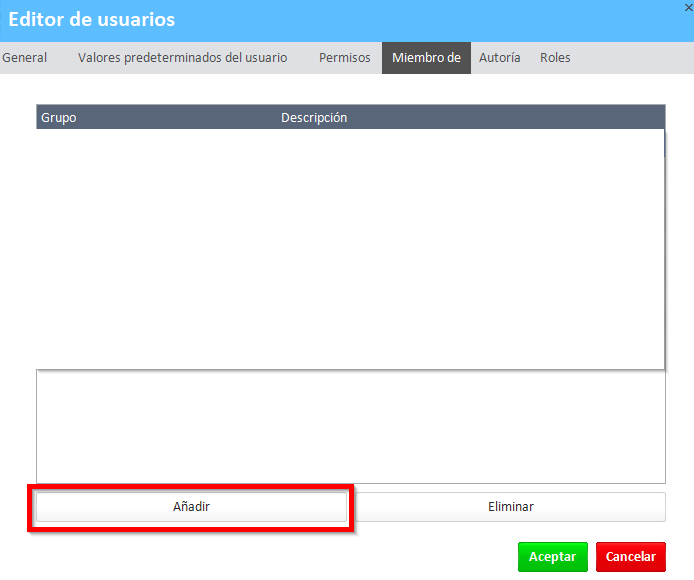Click the Añadir button
The width and height of the screenshot is (694, 580).
pos(191,507)
